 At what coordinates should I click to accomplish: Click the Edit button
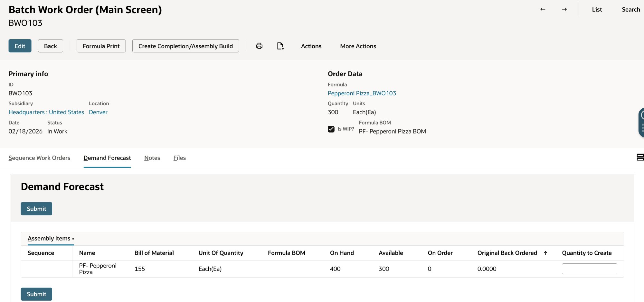pos(20,46)
